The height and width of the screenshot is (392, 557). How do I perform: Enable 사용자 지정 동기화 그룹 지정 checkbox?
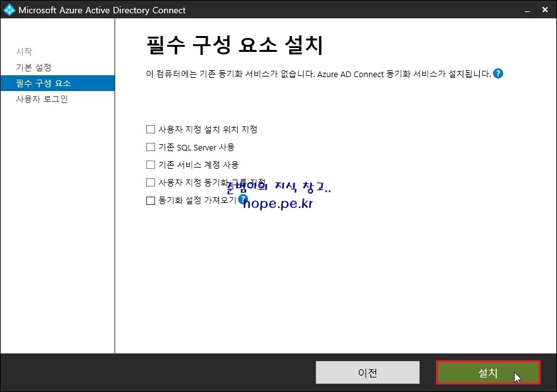pyautogui.click(x=151, y=182)
